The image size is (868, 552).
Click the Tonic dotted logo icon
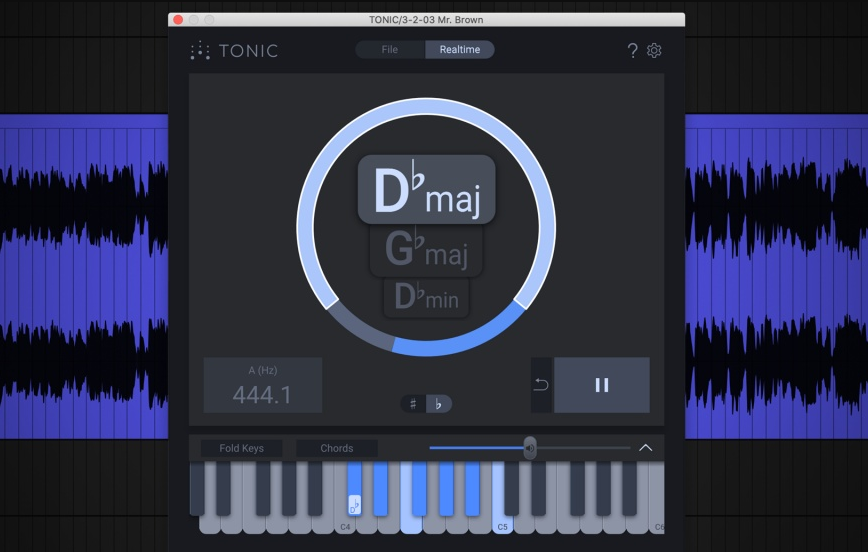point(200,50)
